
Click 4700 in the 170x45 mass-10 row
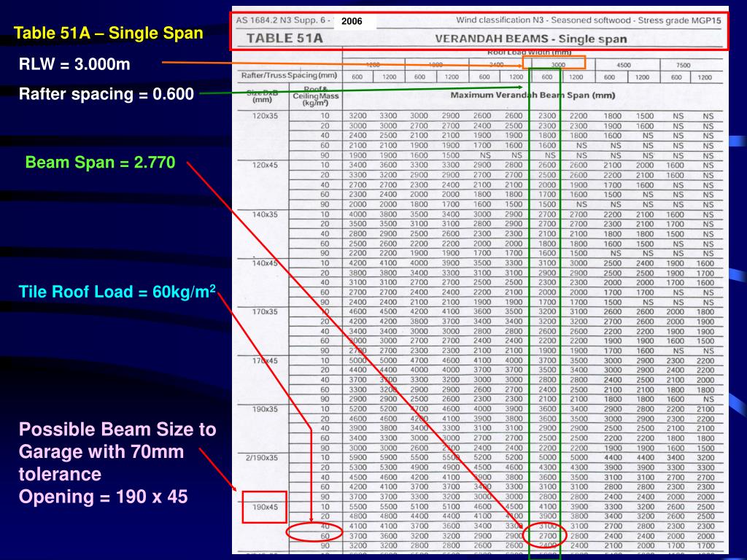pyautogui.click(x=419, y=360)
